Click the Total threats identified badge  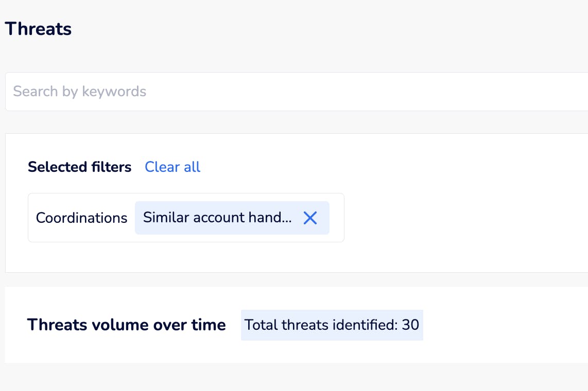332,325
